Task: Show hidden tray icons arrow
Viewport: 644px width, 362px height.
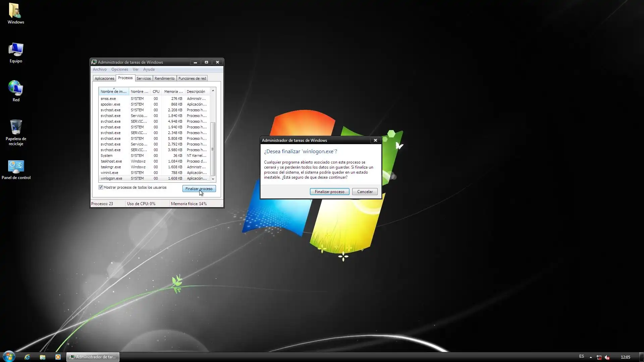Action: pos(591,357)
